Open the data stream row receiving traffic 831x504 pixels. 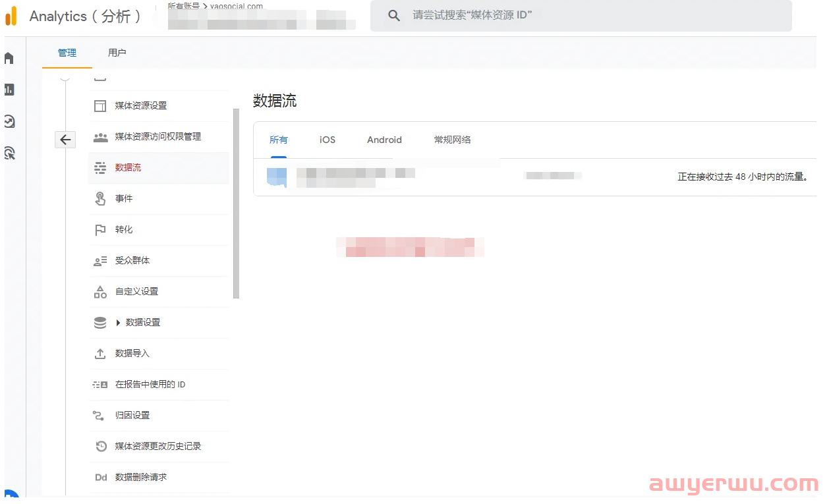tap(534, 177)
